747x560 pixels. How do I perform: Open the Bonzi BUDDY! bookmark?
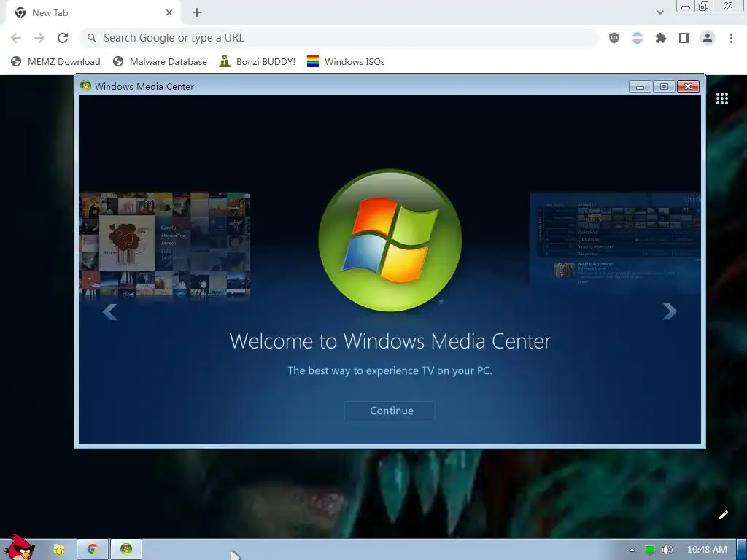pyautogui.click(x=258, y=61)
